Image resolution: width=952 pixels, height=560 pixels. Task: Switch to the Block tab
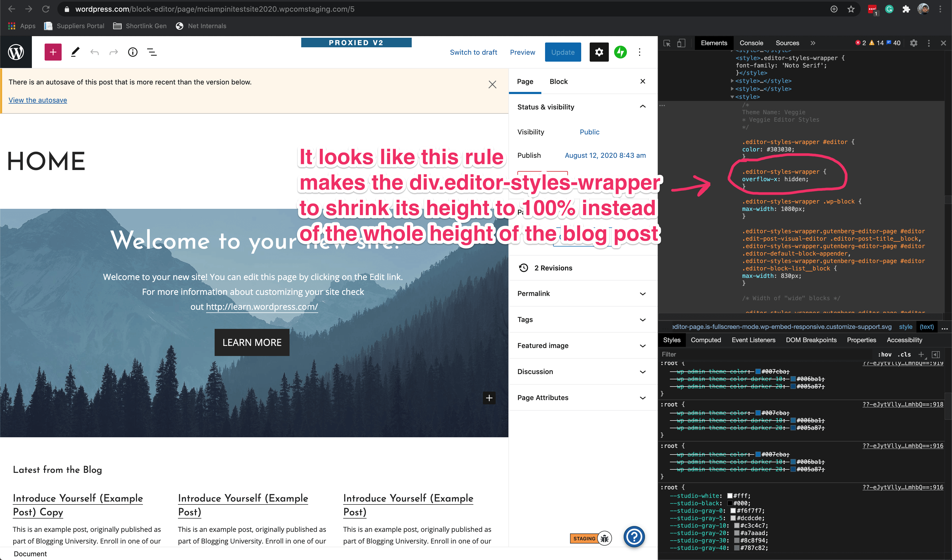pos(559,82)
